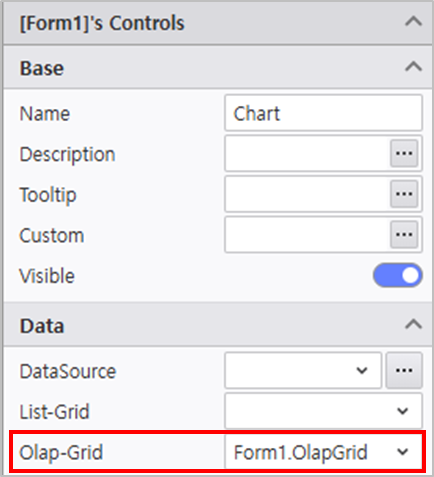
Task: Open the DataSource ellipsis button
Action: [404, 370]
